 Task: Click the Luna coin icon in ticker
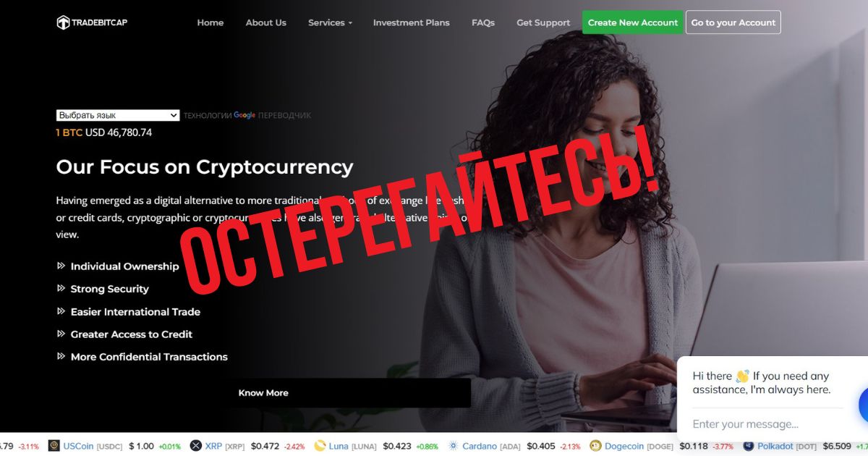click(320, 446)
